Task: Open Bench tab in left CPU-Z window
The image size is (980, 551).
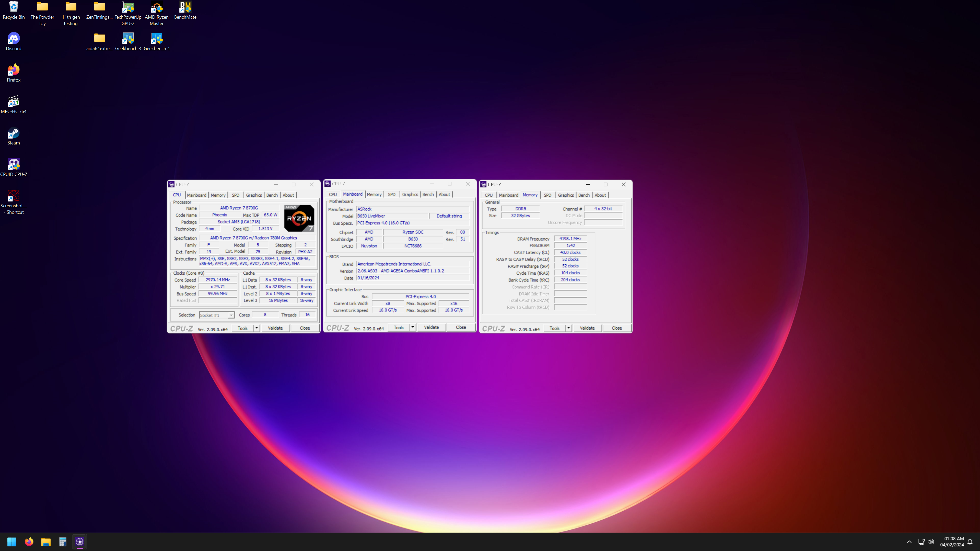Action: pos(272,195)
